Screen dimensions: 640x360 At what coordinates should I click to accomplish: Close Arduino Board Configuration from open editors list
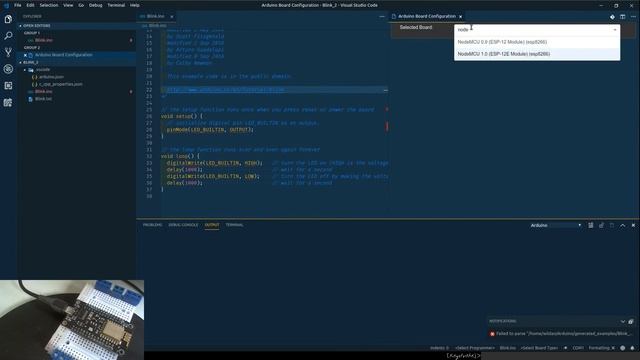[x=25, y=55]
